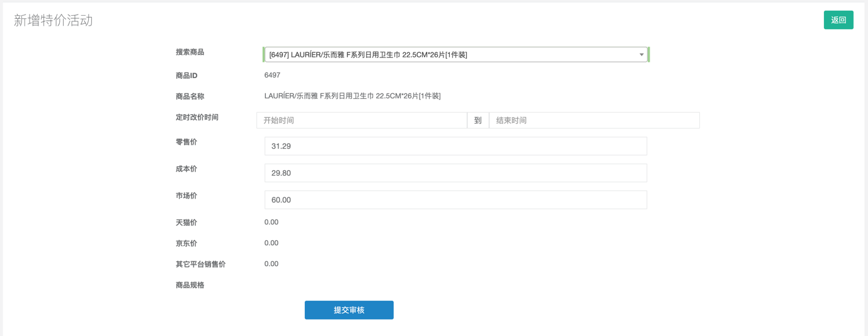Click the 成本价 label
The width and height of the screenshot is (868, 336).
click(186, 169)
